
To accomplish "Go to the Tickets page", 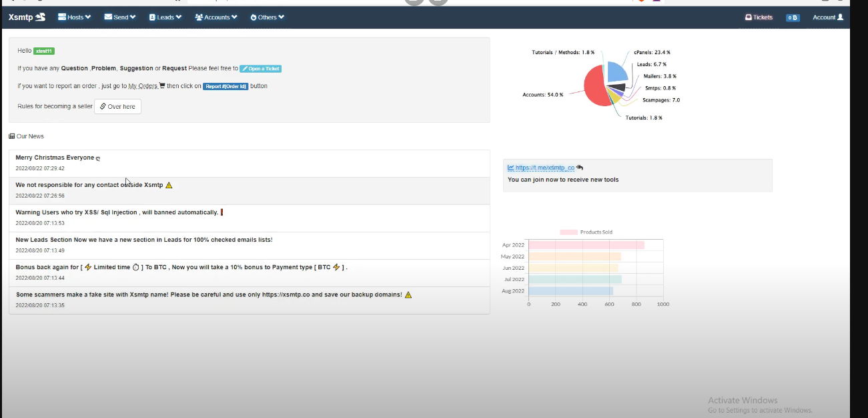I will 759,17.
